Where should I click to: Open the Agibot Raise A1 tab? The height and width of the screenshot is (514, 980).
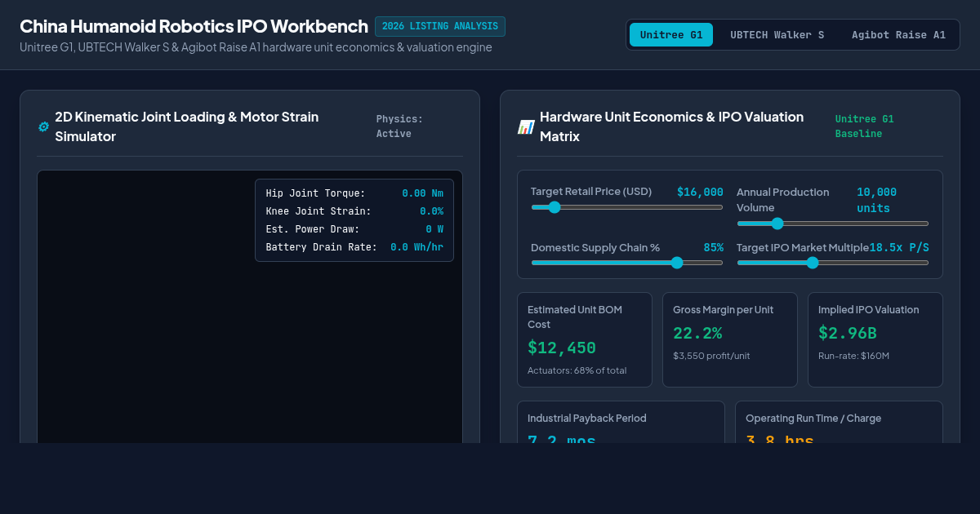tap(898, 35)
